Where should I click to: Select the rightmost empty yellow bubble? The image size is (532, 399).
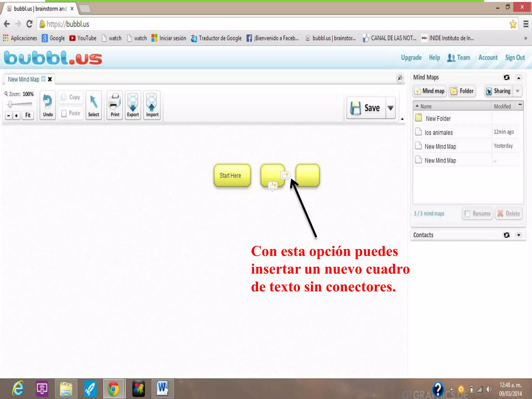click(x=308, y=175)
